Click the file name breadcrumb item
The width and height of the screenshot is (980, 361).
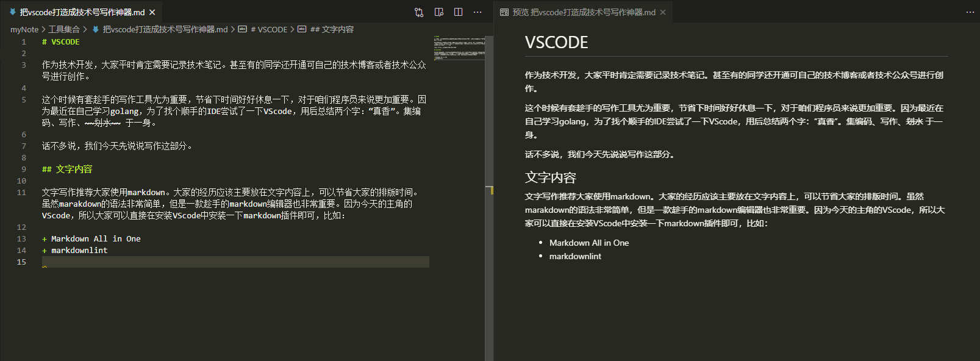pos(165,29)
